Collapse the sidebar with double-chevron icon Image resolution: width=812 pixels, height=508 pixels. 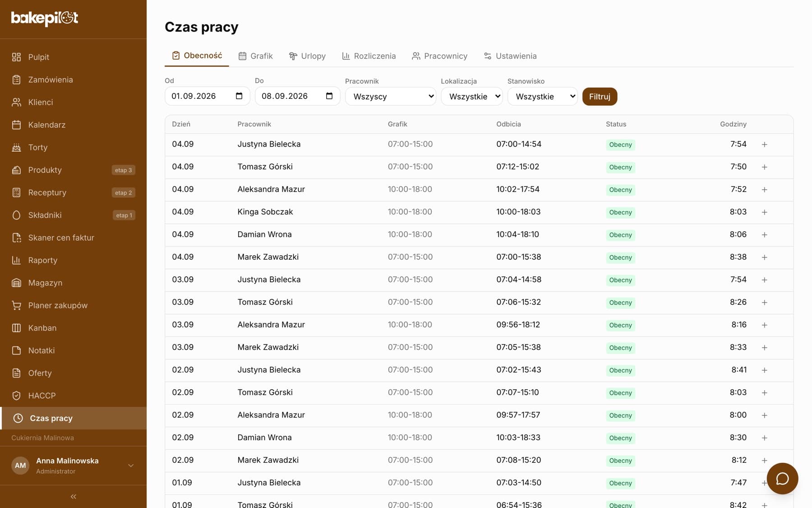[x=73, y=496]
